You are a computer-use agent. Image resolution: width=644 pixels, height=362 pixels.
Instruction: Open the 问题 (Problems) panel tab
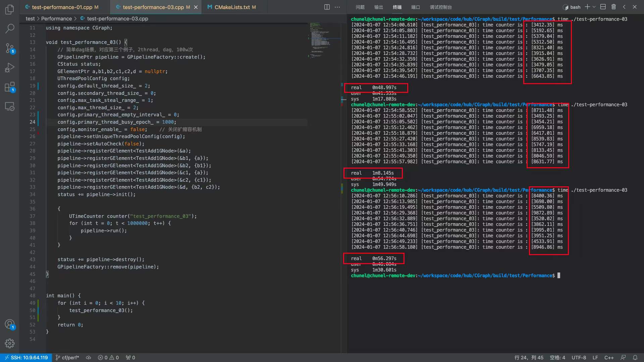[360, 7]
